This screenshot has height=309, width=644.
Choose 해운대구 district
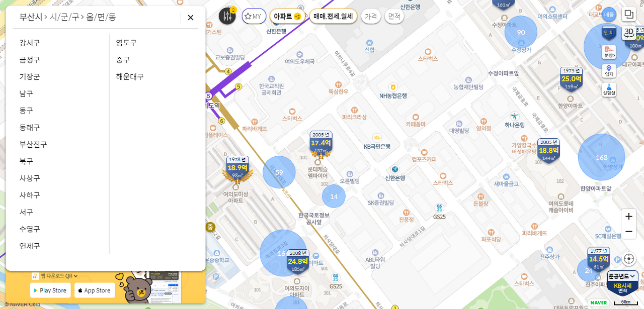[x=130, y=76]
